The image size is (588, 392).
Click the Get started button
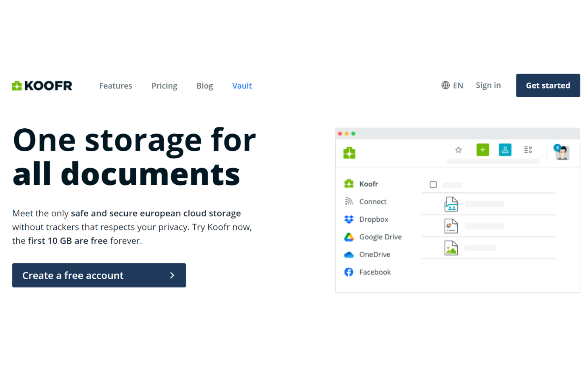[x=547, y=85]
